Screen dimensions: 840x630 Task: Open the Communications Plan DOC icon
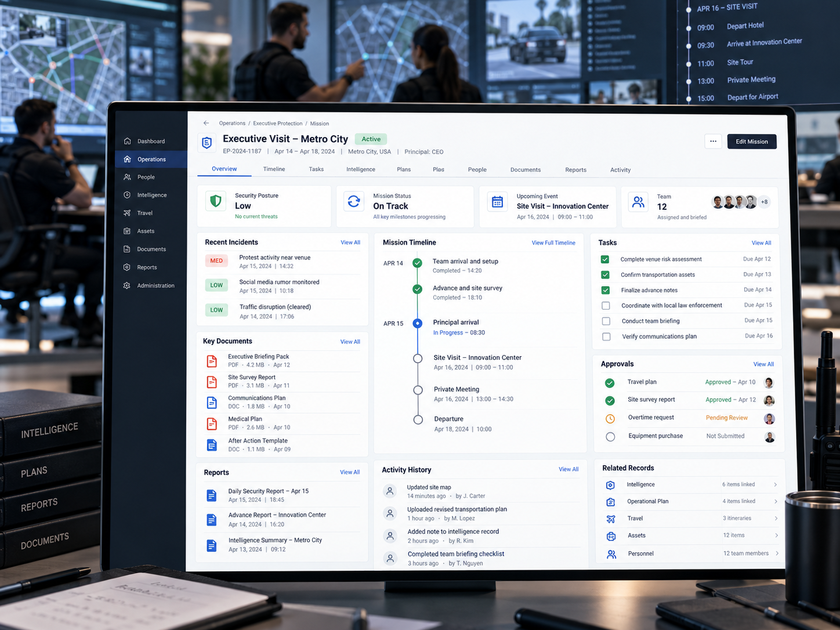(x=212, y=403)
